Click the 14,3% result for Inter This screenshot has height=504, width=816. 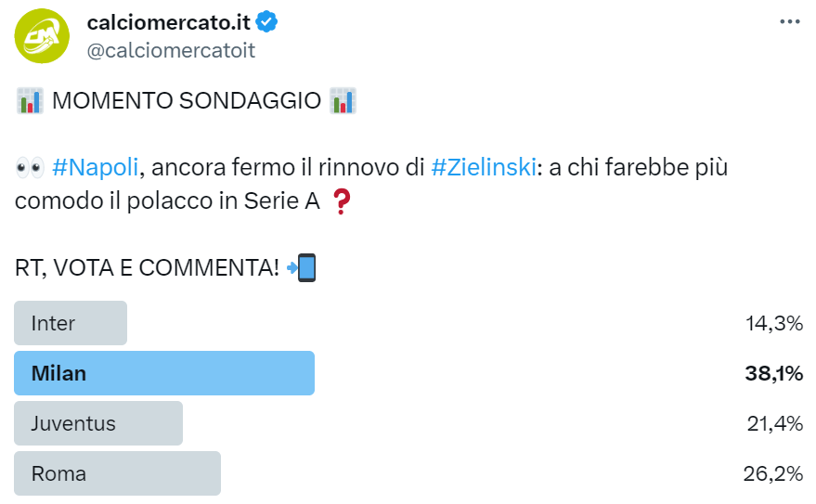[774, 323]
